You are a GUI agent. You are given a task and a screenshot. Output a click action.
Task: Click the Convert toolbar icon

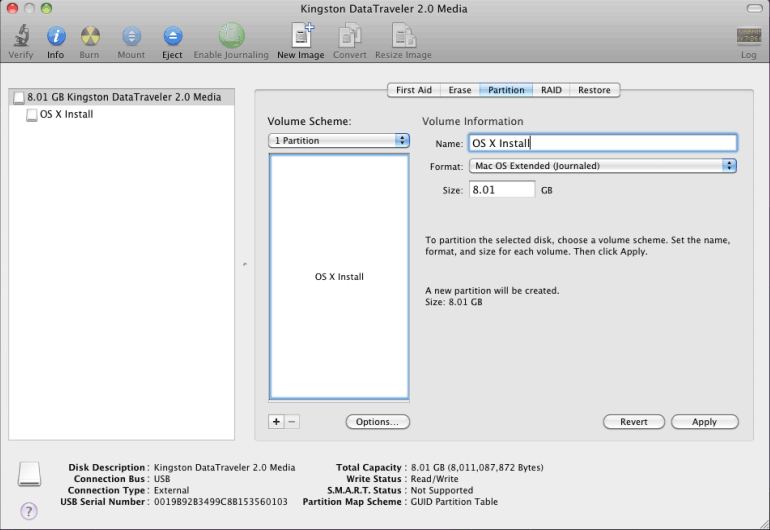point(350,36)
